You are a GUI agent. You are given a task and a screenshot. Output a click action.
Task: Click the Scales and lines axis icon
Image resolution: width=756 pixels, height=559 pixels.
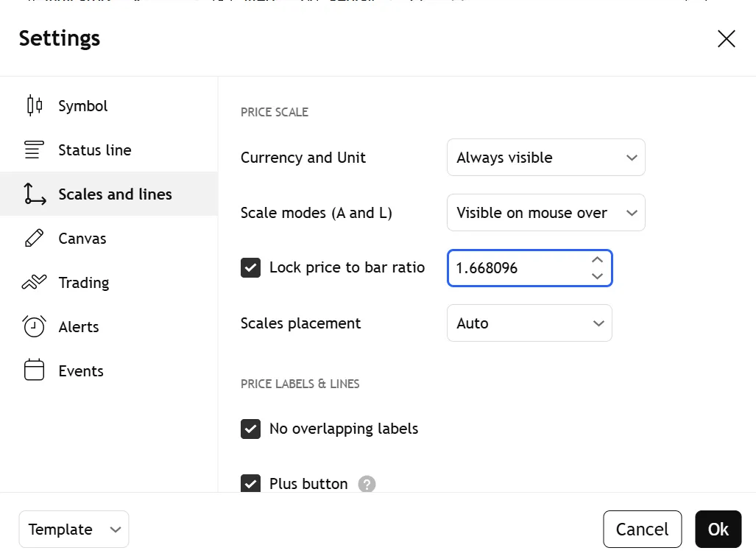[x=35, y=194]
